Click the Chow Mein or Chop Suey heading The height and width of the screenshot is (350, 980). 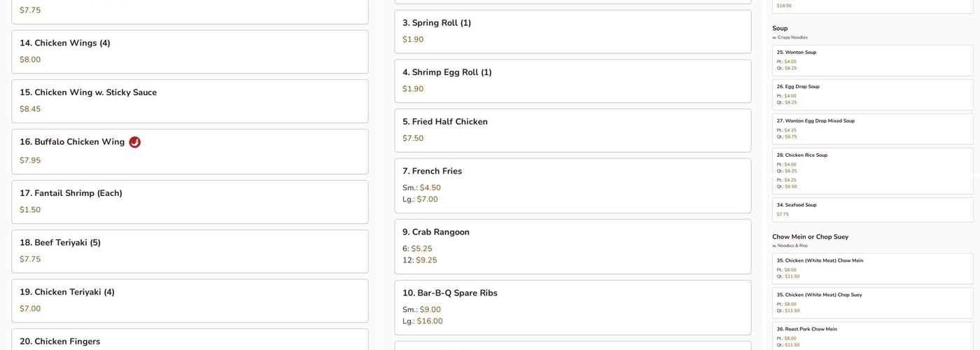810,237
